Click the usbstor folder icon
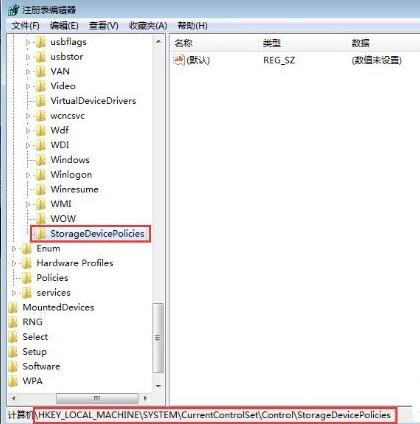Viewport: 420px width, 424px height. [41, 57]
